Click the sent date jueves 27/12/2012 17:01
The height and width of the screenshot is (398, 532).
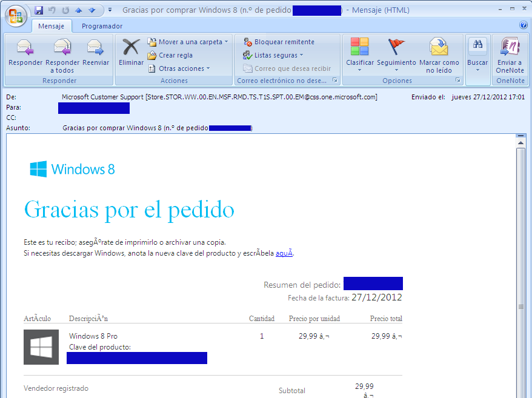coord(488,97)
